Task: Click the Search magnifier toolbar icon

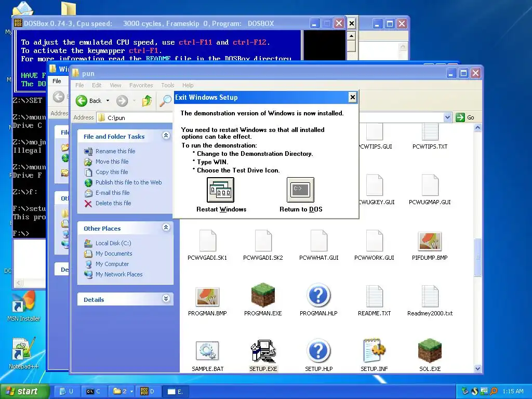Action: 166,101
